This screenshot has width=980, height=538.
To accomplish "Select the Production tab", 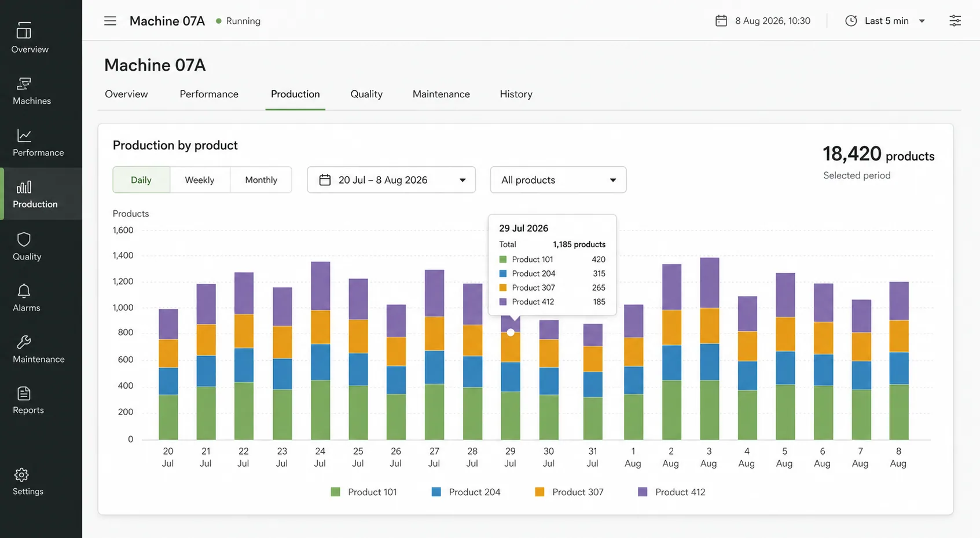I will tap(295, 94).
